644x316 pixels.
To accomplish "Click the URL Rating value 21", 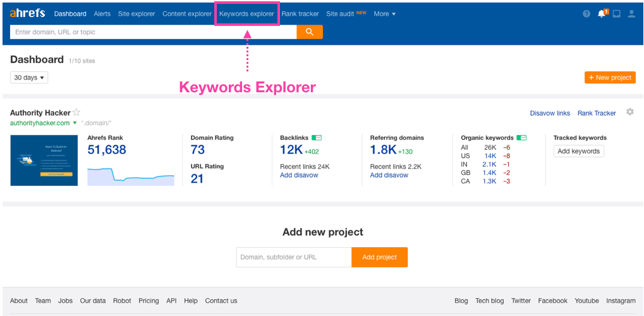I will 197,179.
